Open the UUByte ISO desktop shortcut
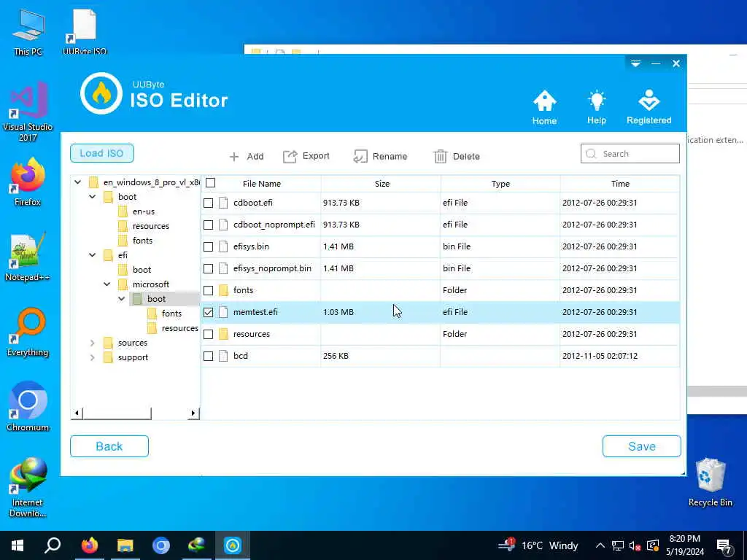 [x=85, y=32]
